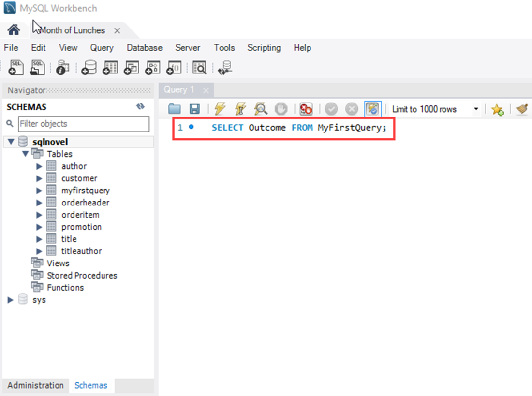
Task: Click the Filter objects search field
Action: [84, 124]
